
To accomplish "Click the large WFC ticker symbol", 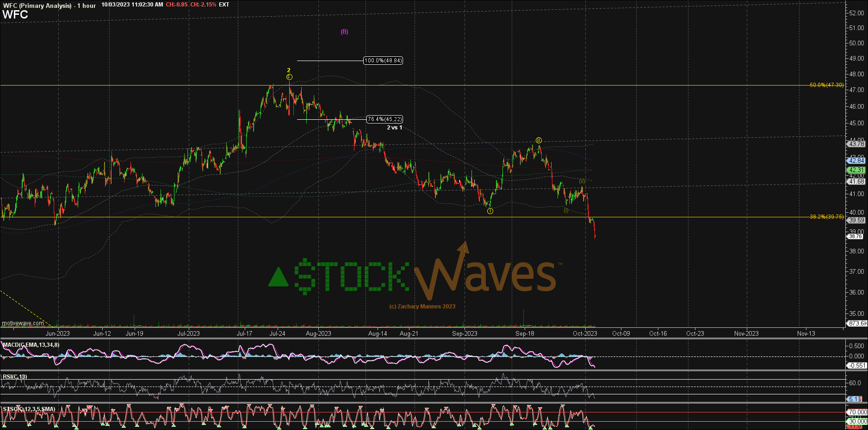I will (15, 14).
